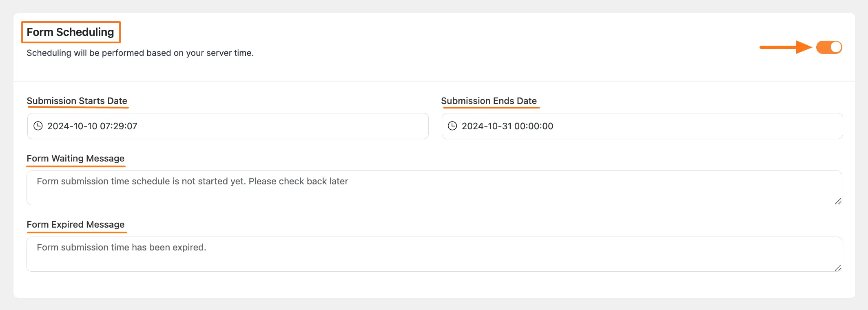This screenshot has height=310, width=868.
Task: Click the resize handle of Form Expired Message
Action: pyautogui.click(x=837, y=267)
